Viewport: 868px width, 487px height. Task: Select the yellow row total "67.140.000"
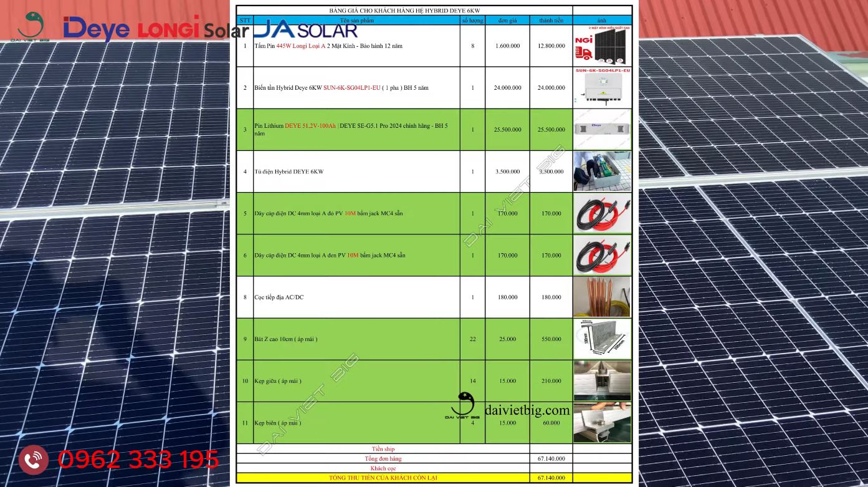click(551, 478)
